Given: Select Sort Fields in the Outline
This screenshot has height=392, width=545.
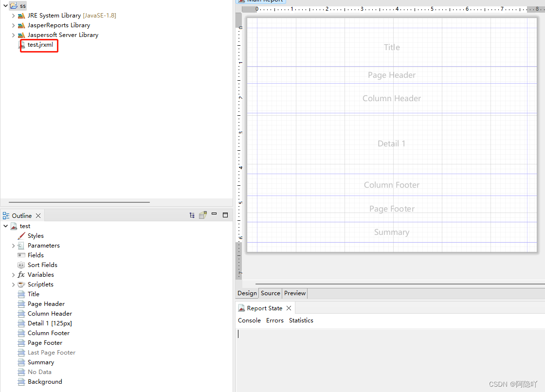Looking at the screenshot, I should 42,265.
